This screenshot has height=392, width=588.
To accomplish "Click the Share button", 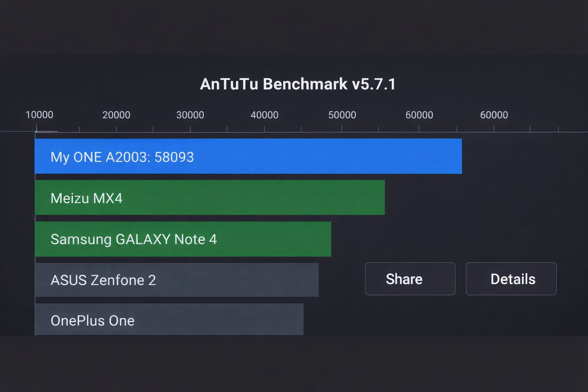I will 410,279.
